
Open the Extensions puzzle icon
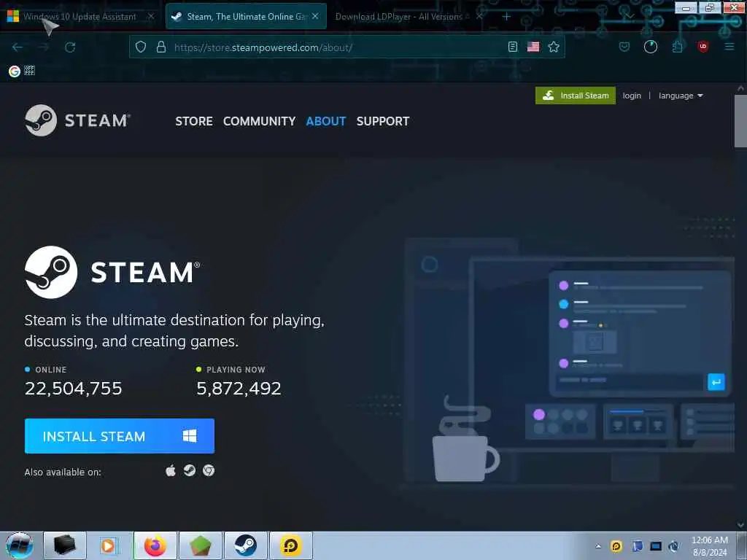677,47
